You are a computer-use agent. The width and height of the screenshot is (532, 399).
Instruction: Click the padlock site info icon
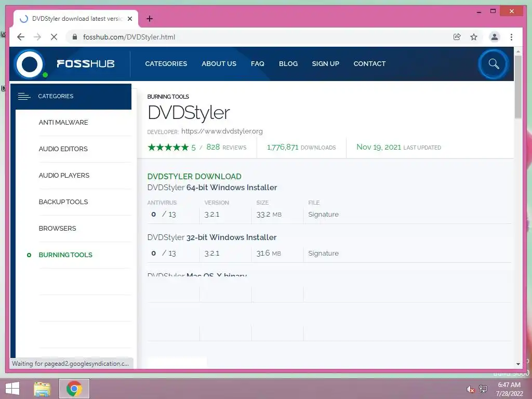tap(75, 37)
